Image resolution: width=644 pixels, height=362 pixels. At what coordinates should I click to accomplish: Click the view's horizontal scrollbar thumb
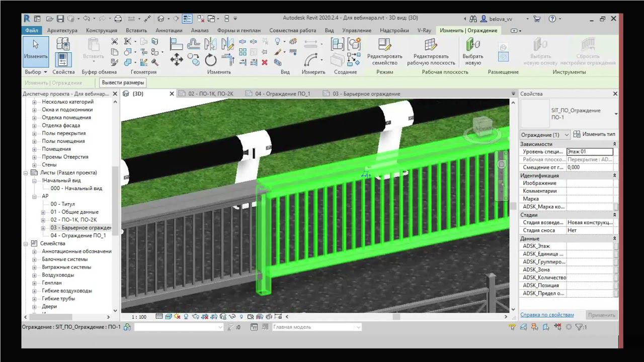[x=396, y=317]
